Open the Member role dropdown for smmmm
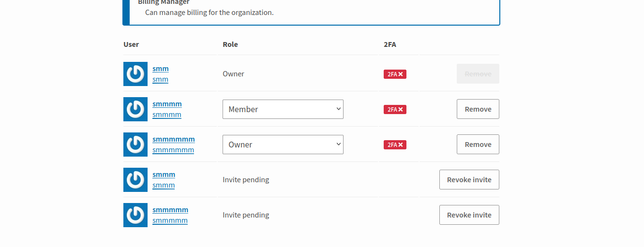 pyautogui.click(x=283, y=109)
